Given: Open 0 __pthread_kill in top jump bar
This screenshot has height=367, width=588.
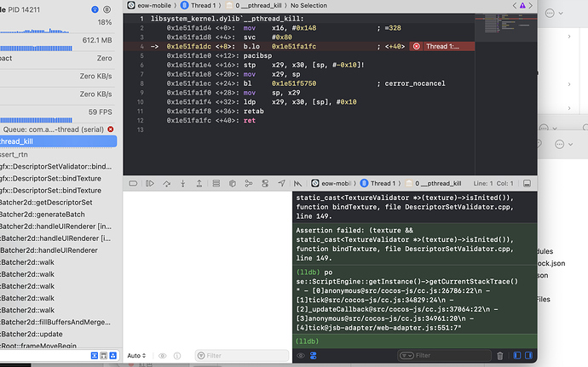Looking at the screenshot, I should pyautogui.click(x=254, y=5).
